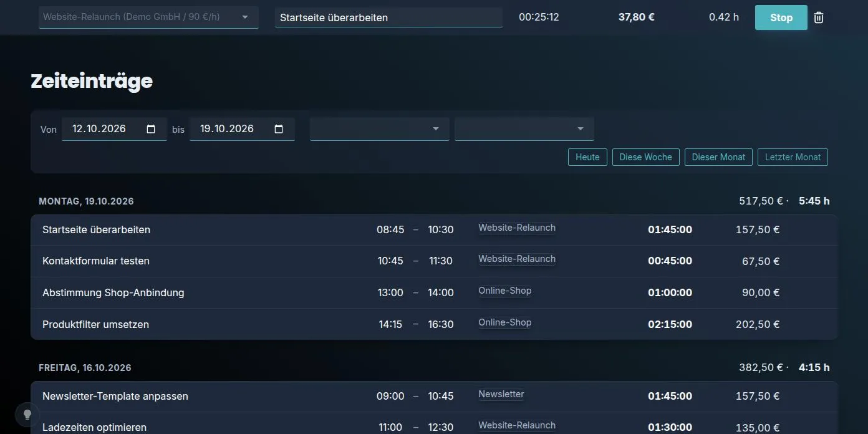
Task: Click amount 90,00 €
Action: [x=761, y=292]
